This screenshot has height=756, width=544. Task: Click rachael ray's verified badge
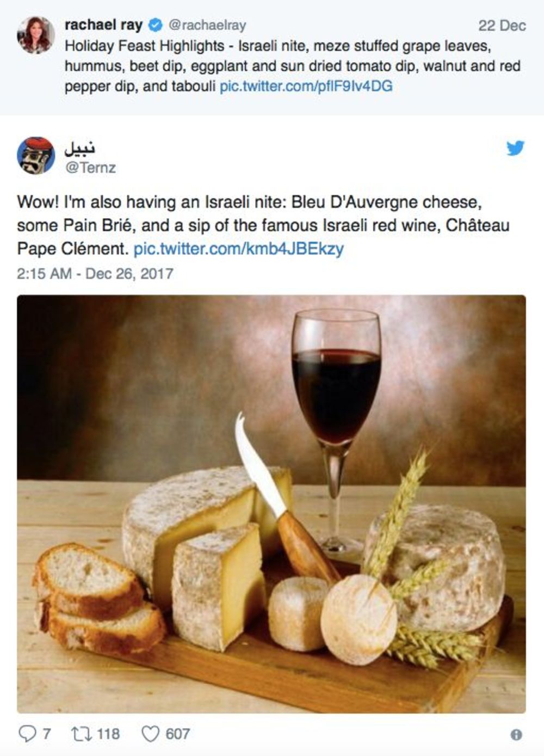(x=155, y=25)
